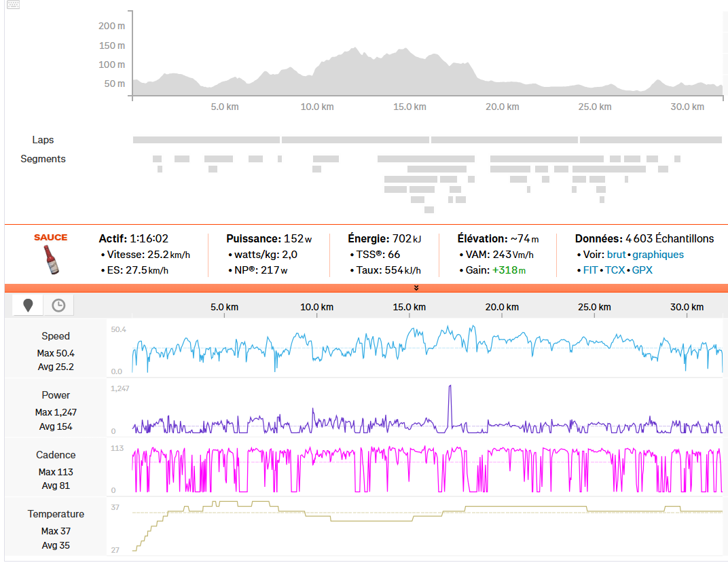Click the Max 50.4 speed value
Viewport: 728px width, 567px height.
click(x=56, y=353)
